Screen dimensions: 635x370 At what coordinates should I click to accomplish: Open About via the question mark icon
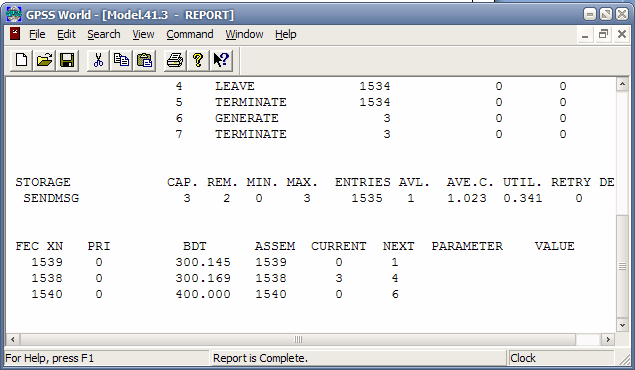(198, 60)
